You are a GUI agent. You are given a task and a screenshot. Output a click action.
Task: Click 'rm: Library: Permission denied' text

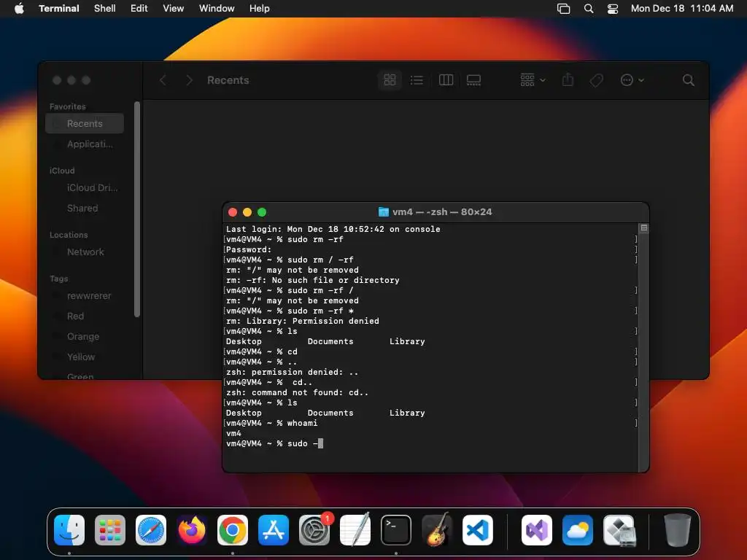[303, 321]
